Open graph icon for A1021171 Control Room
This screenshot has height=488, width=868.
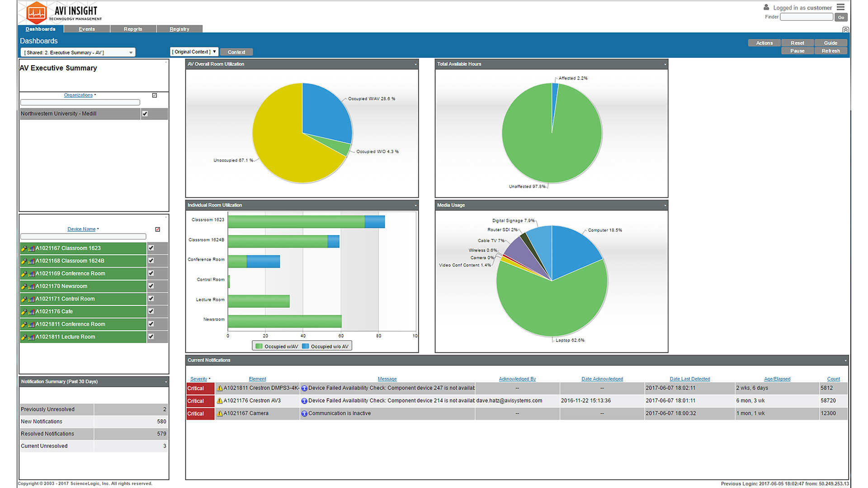(31, 299)
